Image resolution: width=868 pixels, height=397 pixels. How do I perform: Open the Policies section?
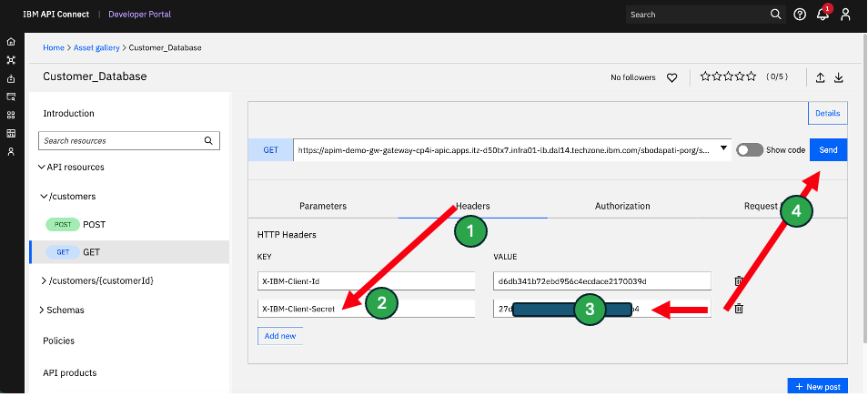click(x=58, y=341)
